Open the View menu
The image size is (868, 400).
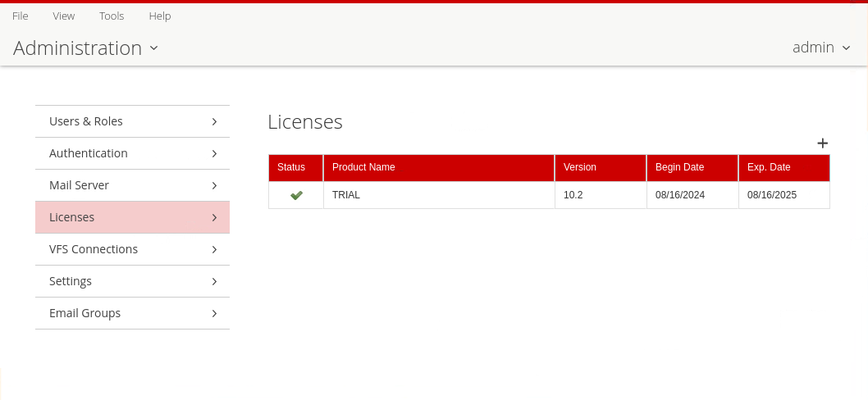[63, 16]
